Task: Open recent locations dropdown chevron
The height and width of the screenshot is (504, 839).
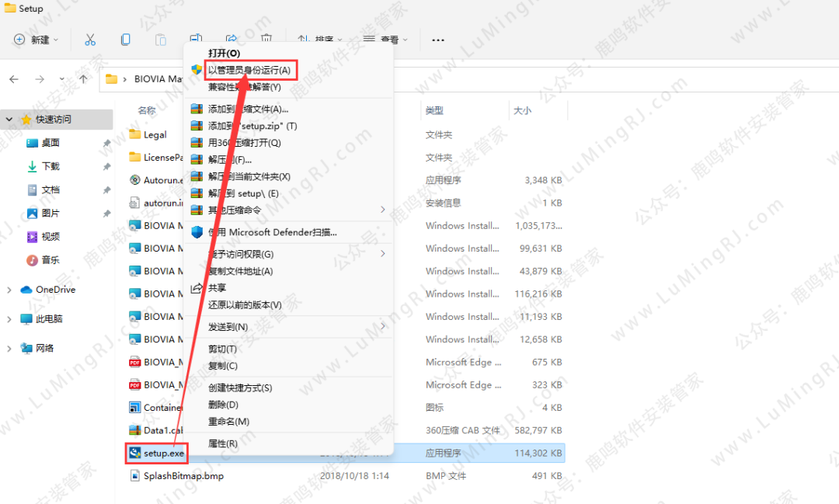Action: [x=62, y=79]
